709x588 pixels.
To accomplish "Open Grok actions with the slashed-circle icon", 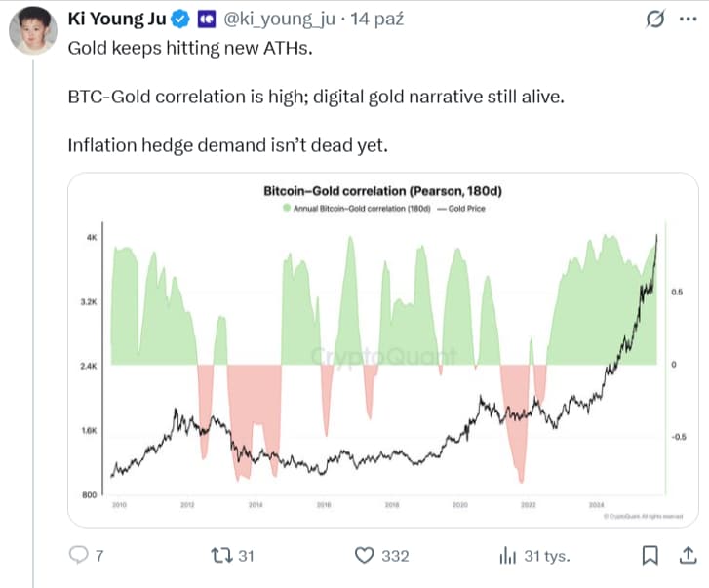I will [656, 19].
